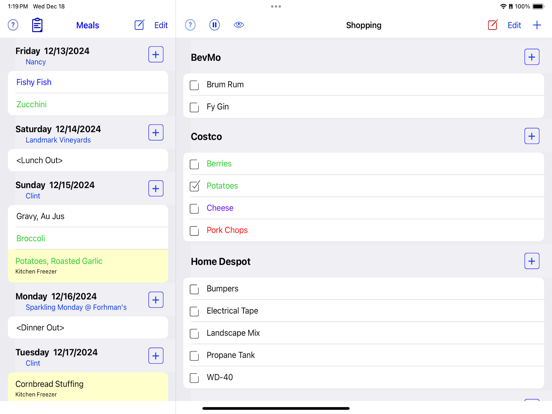This screenshot has width=552, height=414.
Task: Check the Berries checkbox
Action: click(194, 164)
